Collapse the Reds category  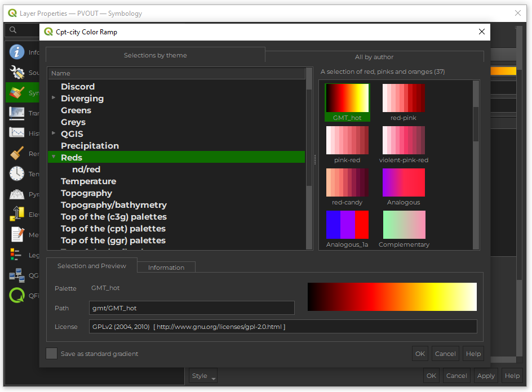[54, 157]
